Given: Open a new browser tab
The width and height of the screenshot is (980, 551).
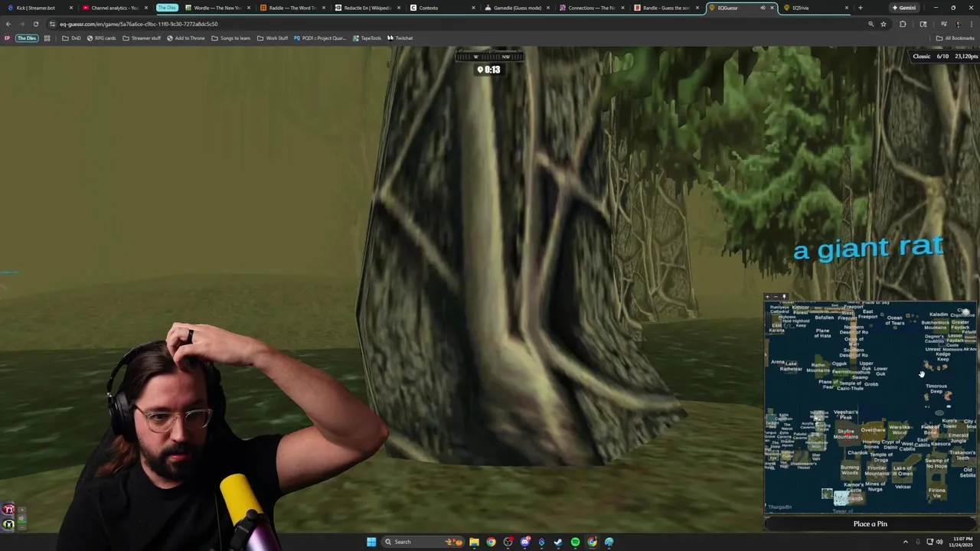Looking at the screenshot, I should pyautogui.click(x=861, y=8).
